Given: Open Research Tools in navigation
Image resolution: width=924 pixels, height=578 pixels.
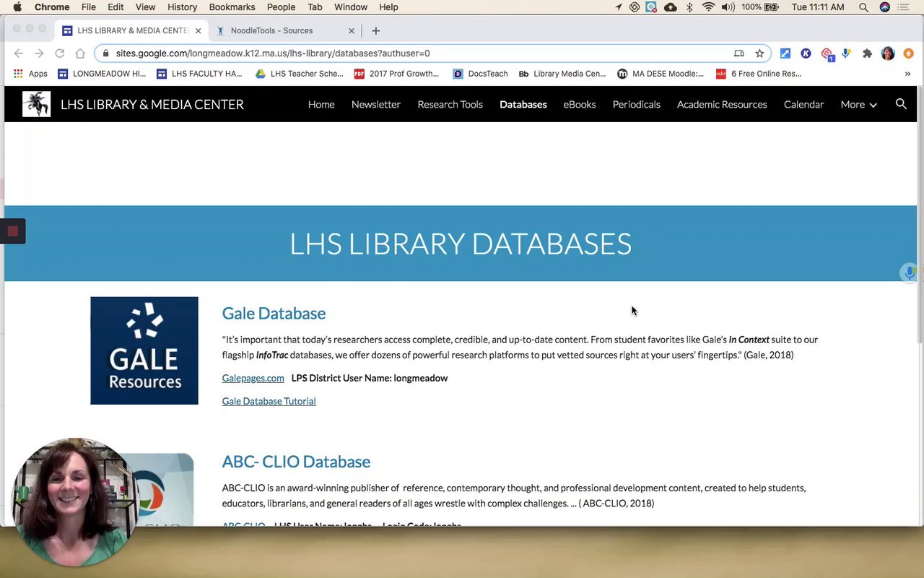Looking at the screenshot, I should [x=450, y=104].
